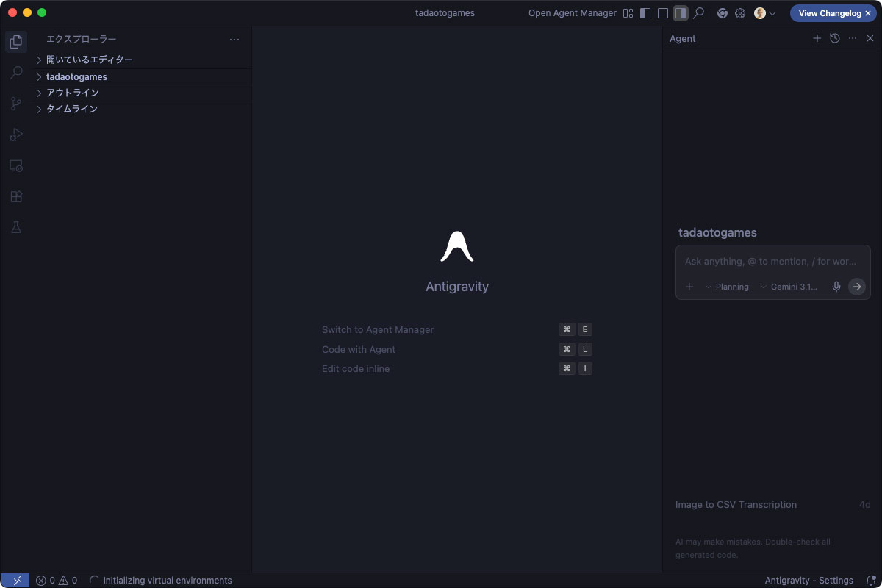The image size is (882, 588).
Task: Open the Testing flask icon
Action: [x=16, y=227]
